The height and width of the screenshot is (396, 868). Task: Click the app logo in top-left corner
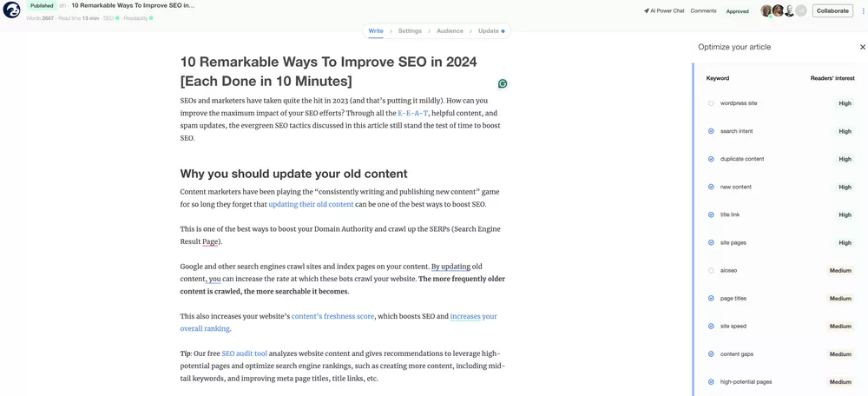click(11, 10)
